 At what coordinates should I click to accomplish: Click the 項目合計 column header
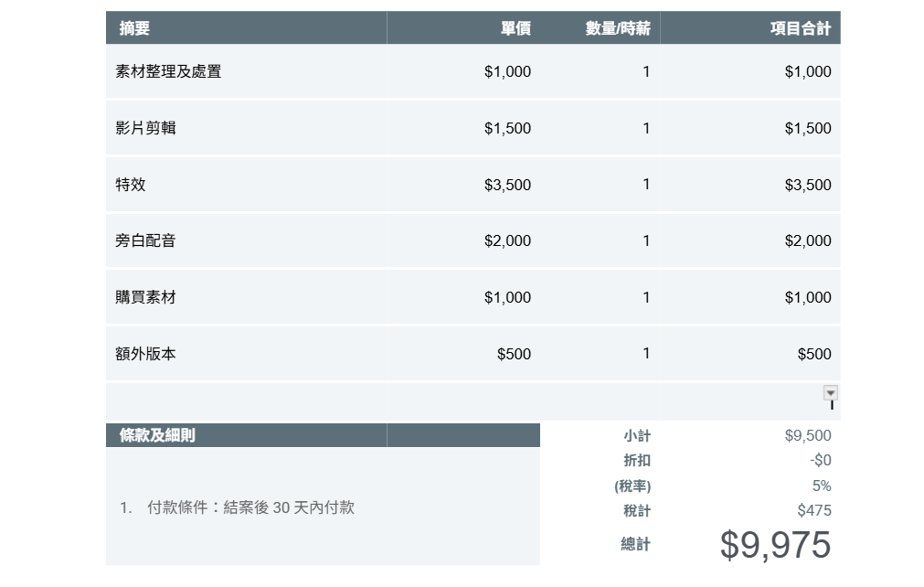click(800, 28)
